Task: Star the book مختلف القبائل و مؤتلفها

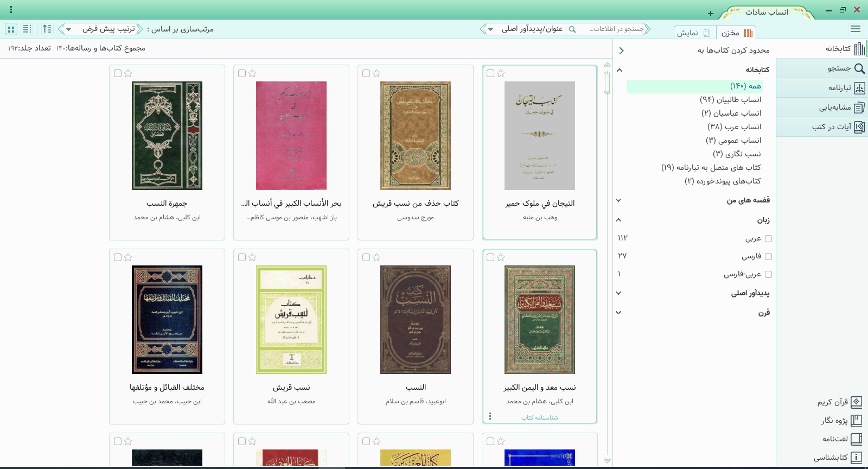Action: pyautogui.click(x=128, y=257)
